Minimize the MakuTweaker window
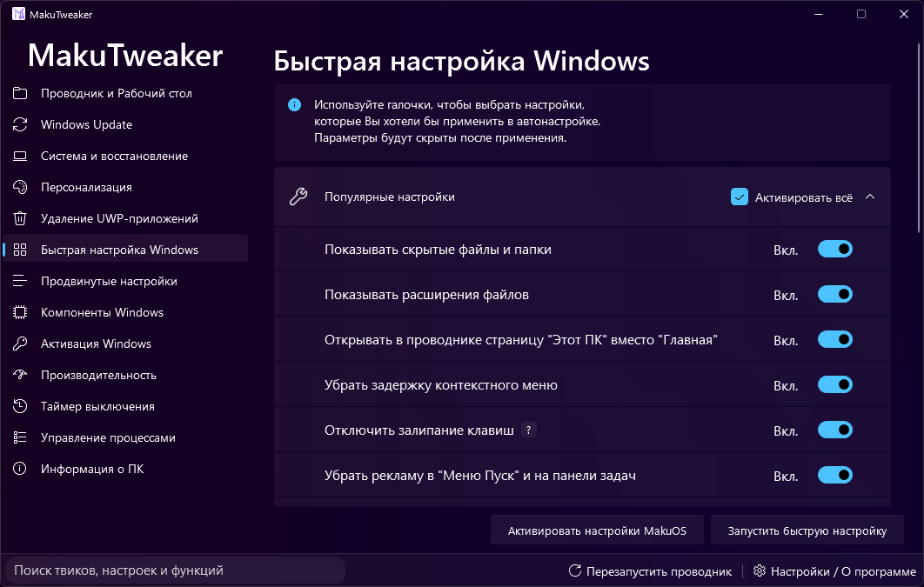Screen dimensions: 924x587 819,14
